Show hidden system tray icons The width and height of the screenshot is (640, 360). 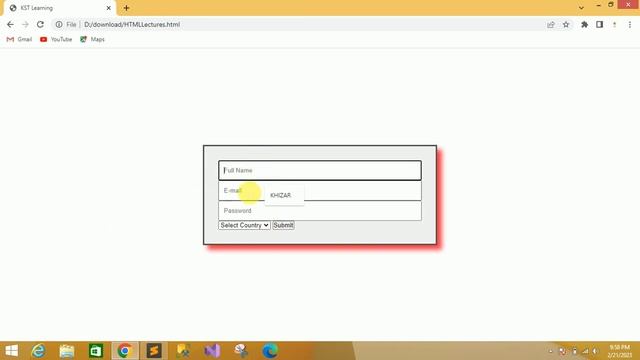coord(551,351)
